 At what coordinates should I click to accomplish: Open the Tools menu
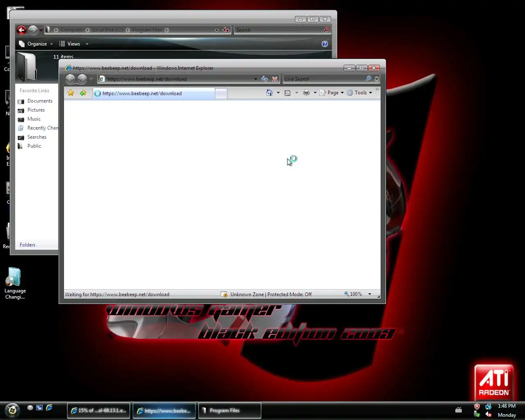(x=360, y=93)
